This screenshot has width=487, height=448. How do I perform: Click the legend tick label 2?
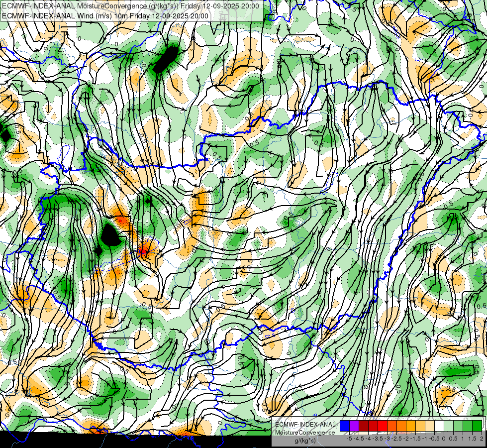(x=482, y=439)
